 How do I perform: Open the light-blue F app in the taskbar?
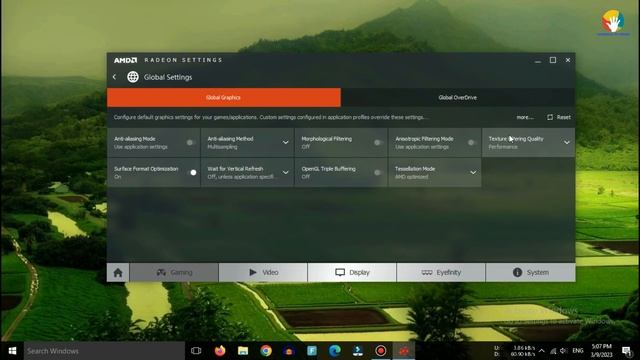pos(312,351)
